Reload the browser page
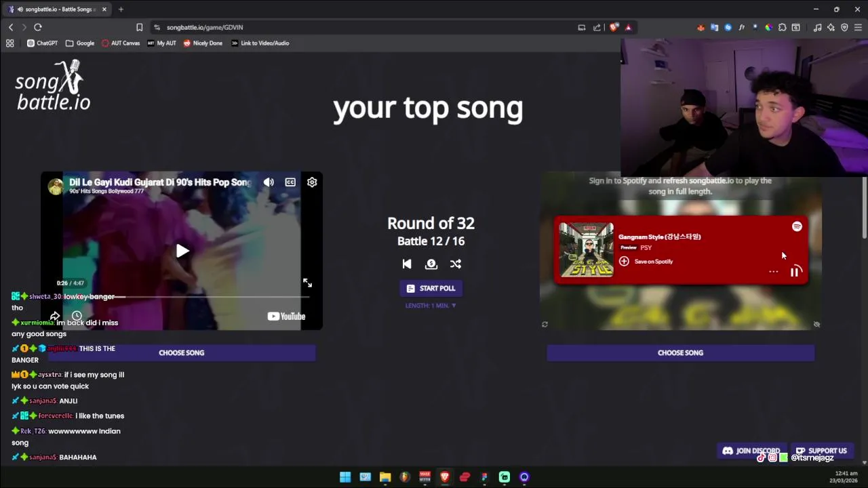The image size is (868, 488). pos(38,27)
